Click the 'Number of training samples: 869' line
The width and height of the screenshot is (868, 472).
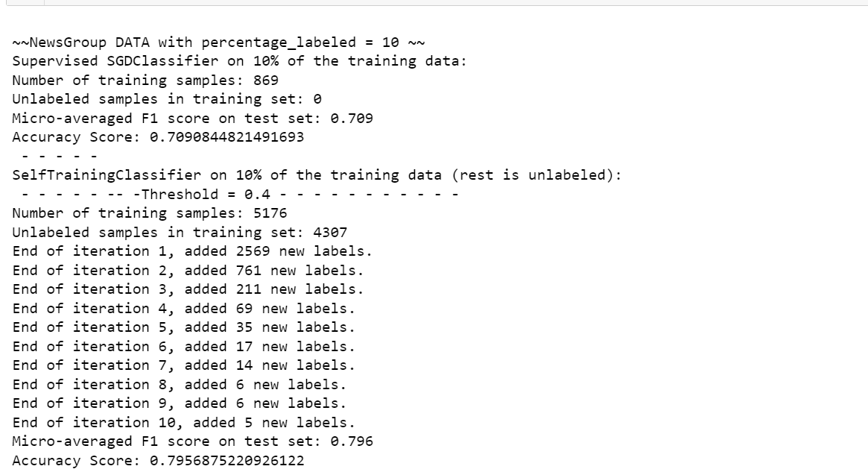pos(145,80)
